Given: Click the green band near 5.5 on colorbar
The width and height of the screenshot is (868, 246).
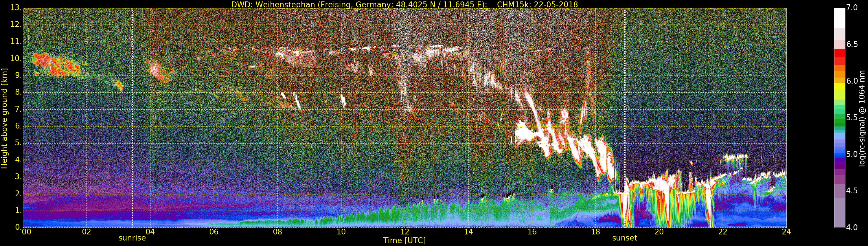Looking at the screenshot, I should 839,119.
